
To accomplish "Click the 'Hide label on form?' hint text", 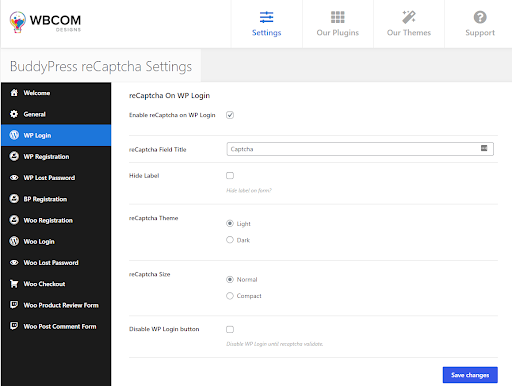I will 249,190.
